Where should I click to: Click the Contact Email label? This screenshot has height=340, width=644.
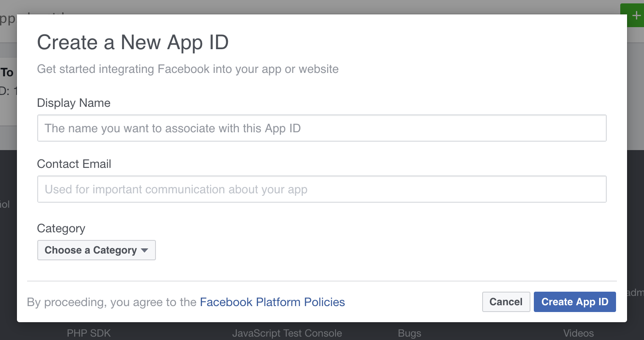pos(74,164)
